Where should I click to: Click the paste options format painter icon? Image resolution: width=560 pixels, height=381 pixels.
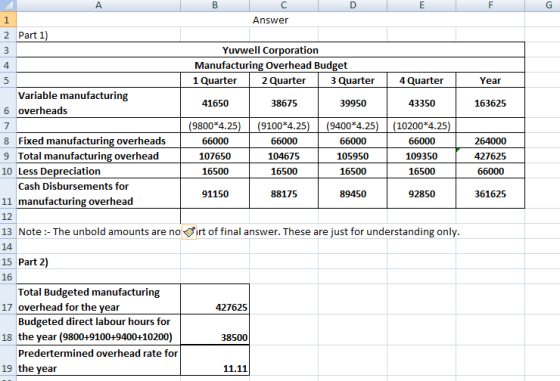[x=189, y=232]
